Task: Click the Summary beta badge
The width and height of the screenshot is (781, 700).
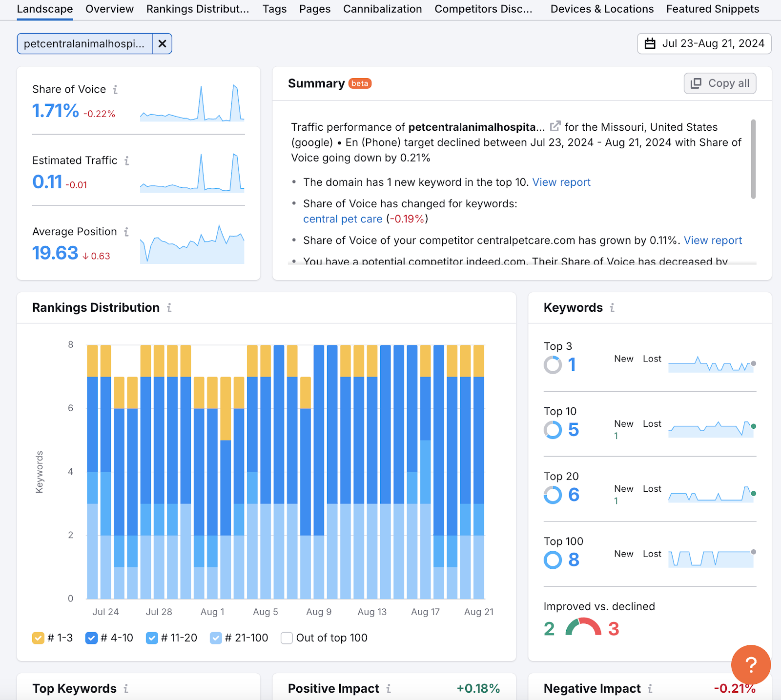Action: (360, 83)
